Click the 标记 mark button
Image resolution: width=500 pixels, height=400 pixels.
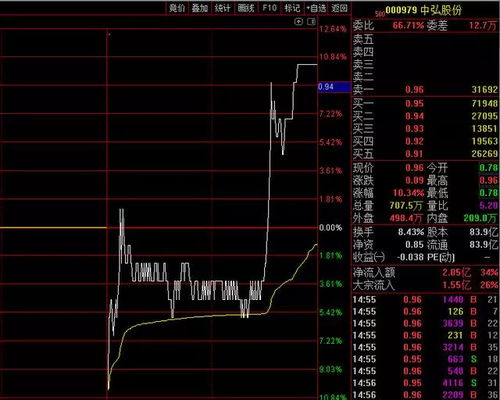292,8
